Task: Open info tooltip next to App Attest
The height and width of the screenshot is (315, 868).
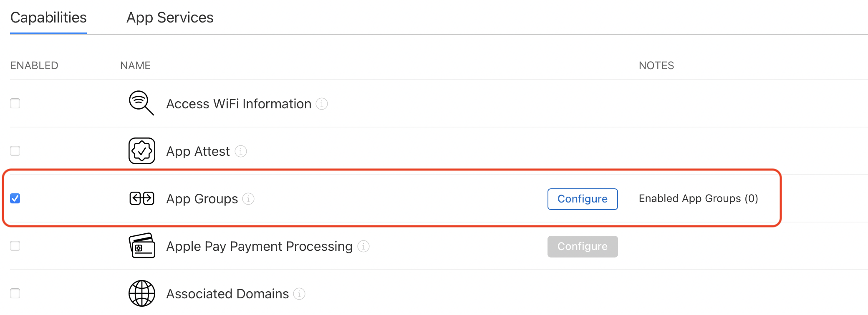Action: click(x=241, y=151)
